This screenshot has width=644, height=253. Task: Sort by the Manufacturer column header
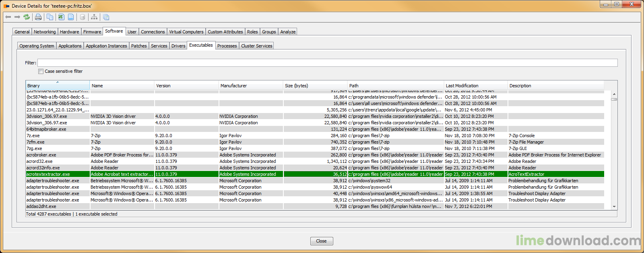251,86
